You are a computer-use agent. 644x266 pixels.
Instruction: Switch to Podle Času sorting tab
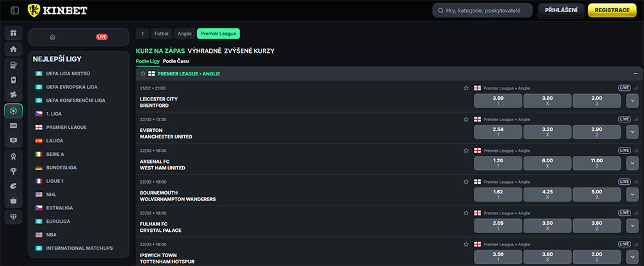tap(176, 61)
